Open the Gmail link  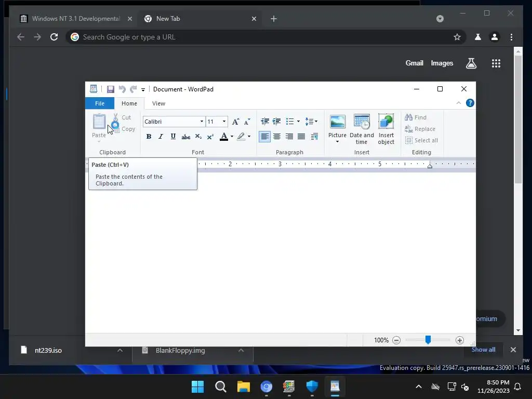[414, 63]
